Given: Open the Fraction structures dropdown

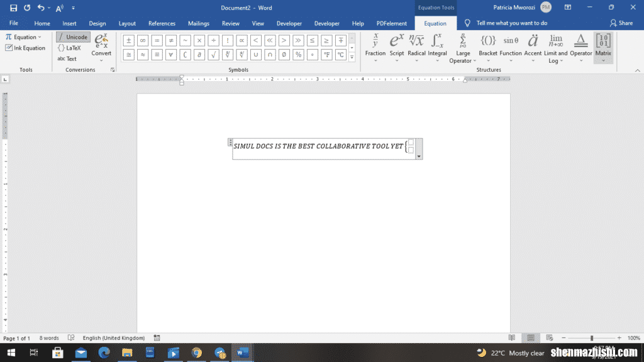Looking at the screenshot, I should (375, 48).
